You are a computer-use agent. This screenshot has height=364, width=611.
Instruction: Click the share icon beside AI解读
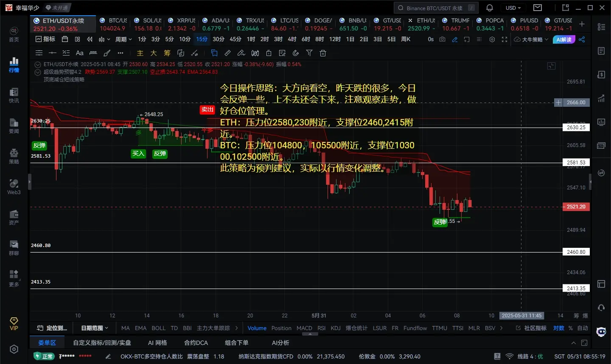point(582,39)
